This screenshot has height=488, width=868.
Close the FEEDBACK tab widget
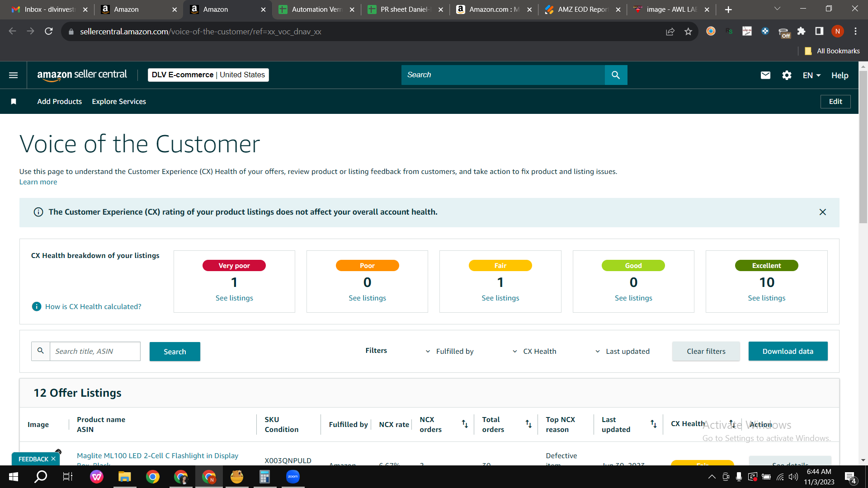click(53, 459)
